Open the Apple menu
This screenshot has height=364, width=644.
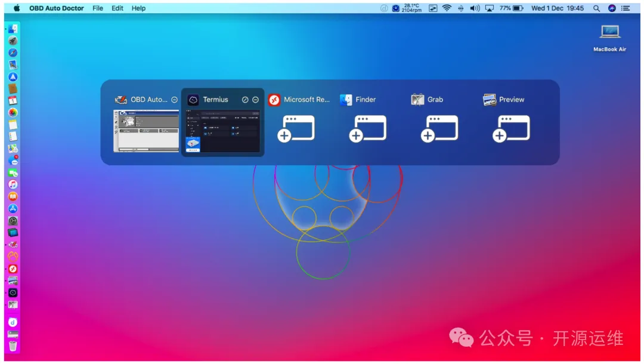click(17, 8)
